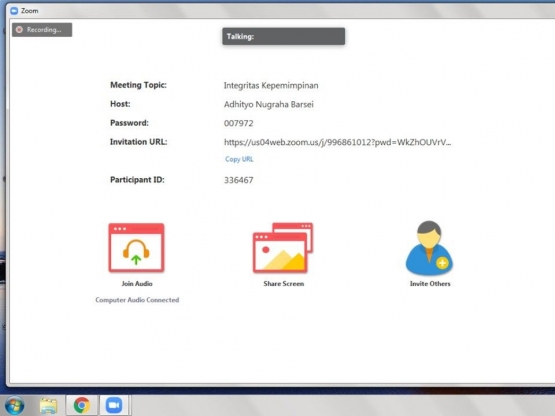Click the Invitation URL: label
This screenshot has height=416, width=555.
pos(139,142)
